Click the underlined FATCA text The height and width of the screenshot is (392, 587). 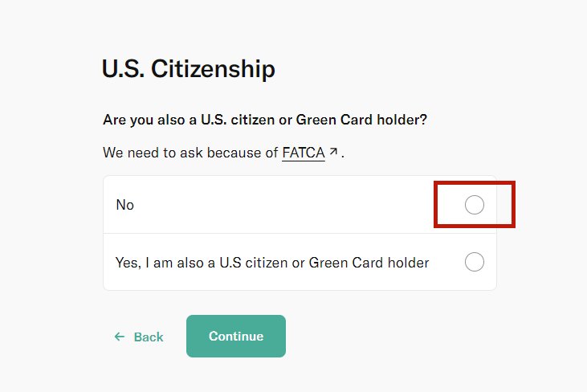point(303,152)
